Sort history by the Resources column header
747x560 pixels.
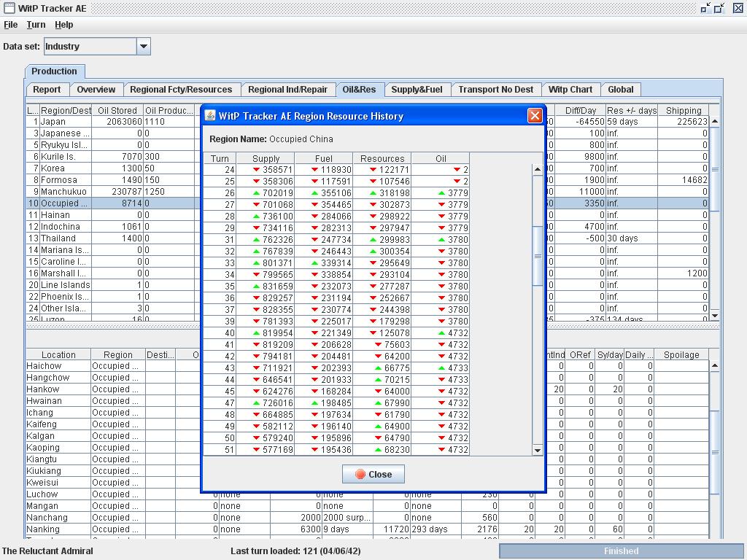coord(382,158)
